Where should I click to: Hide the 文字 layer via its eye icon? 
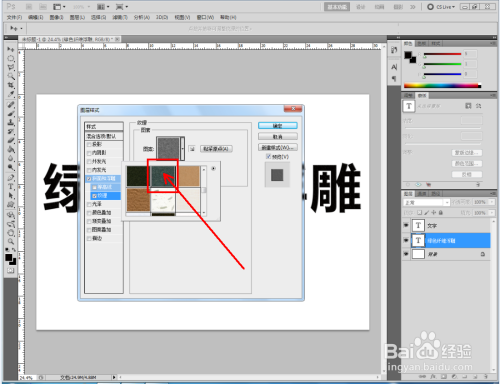[x=406, y=225]
